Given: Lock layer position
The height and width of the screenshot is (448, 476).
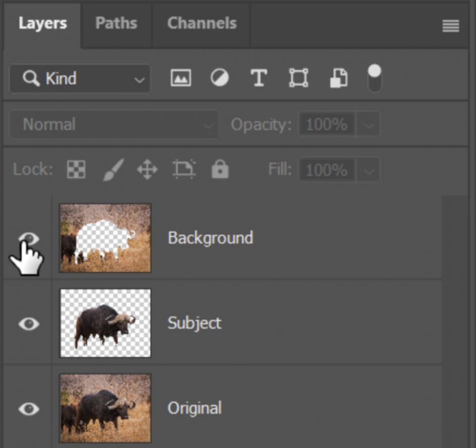Looking at the screenshot, I should pos(147,169).
